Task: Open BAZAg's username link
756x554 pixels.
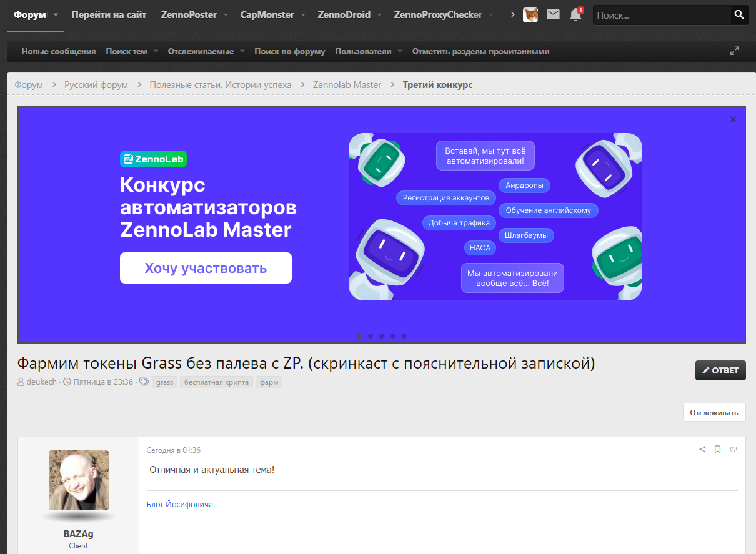Action: tap(79, 534)
